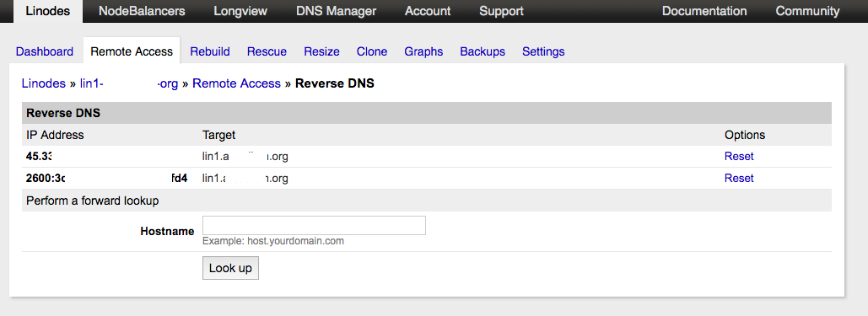The width and height of the screenshot is (868, 316).
Task: Click the Look up button
Action: pyautogui.click(x=230, y=268)
